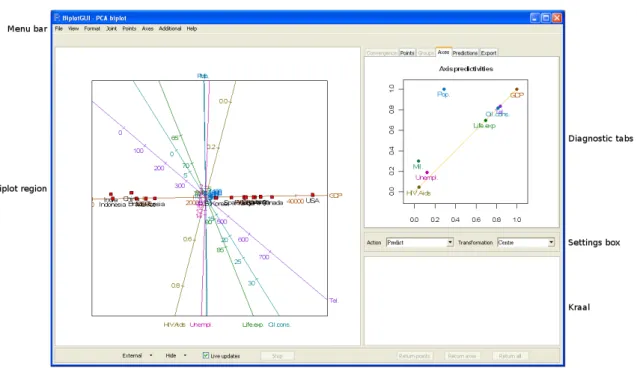Click the 'Life exp.' axis label below the biplot
Image resolution: width=637 pixels, height=368 pixels.
(253, 325)
